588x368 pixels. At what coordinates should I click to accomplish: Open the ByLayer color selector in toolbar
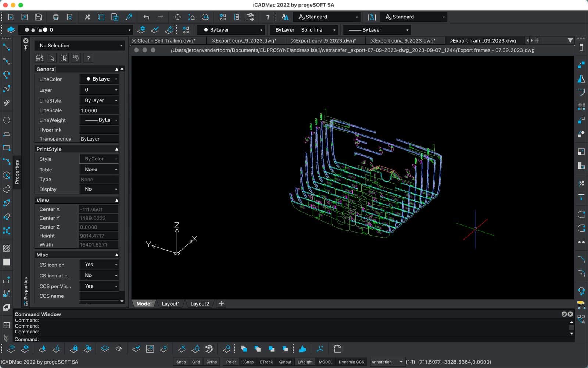232,30
